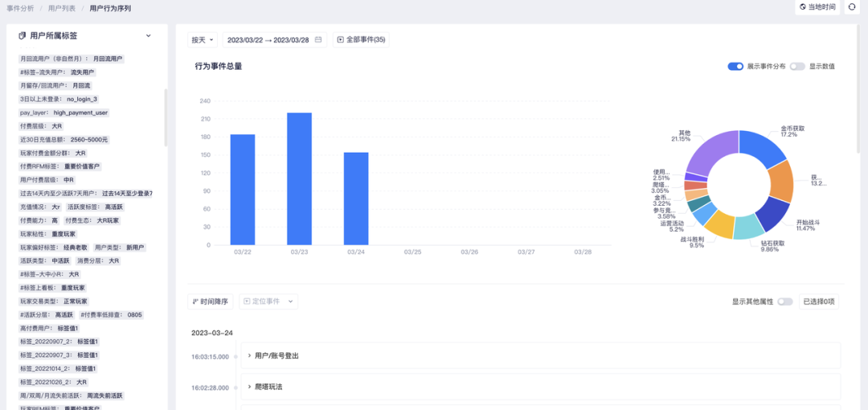Enable the 显示其他属性 switch
The height and width of the screenshot is (410, 868).
click(x=785, y=301)
